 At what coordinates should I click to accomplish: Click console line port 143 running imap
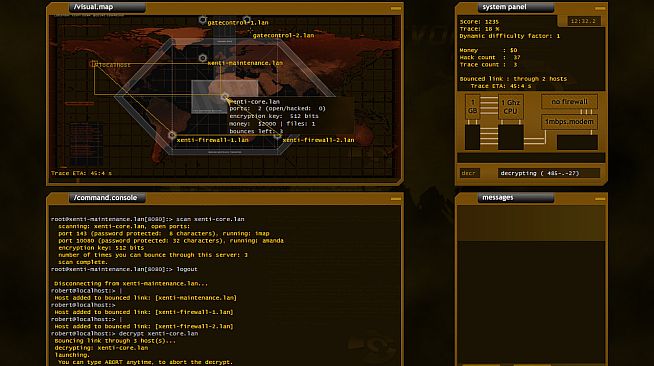coord(164,233)
